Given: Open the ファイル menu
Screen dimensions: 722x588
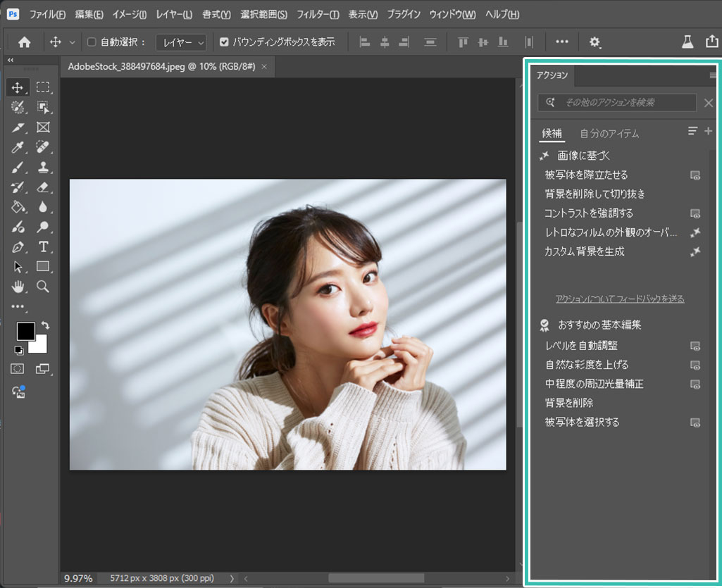Looking at the screenshot, I should pyautogui.click(x=47, y=15).
